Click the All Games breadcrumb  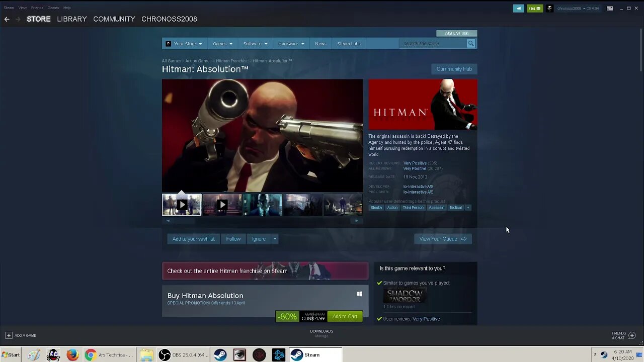(x=171, y=61)
